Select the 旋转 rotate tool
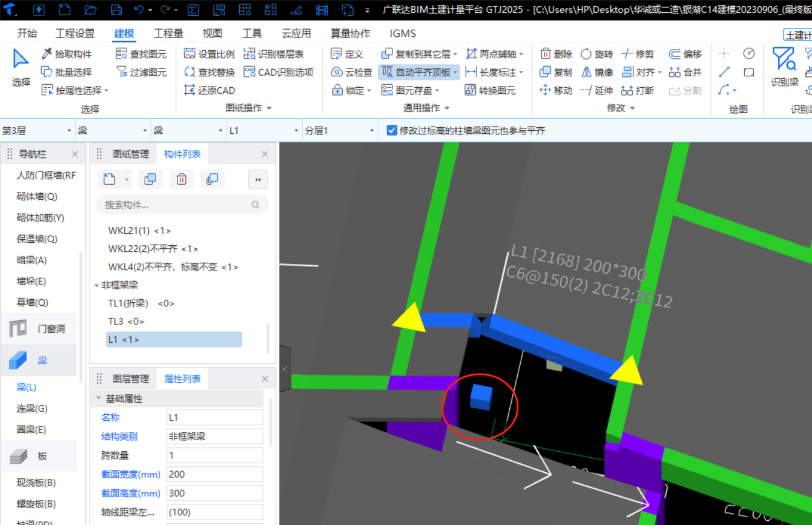 [596, 54]
